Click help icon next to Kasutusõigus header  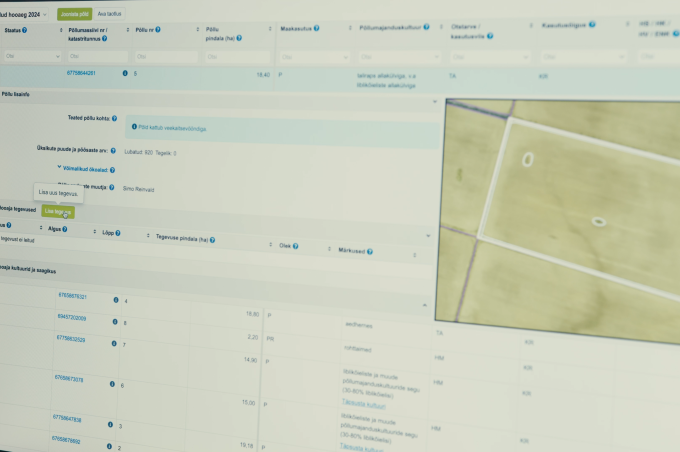tap(593, 23)
